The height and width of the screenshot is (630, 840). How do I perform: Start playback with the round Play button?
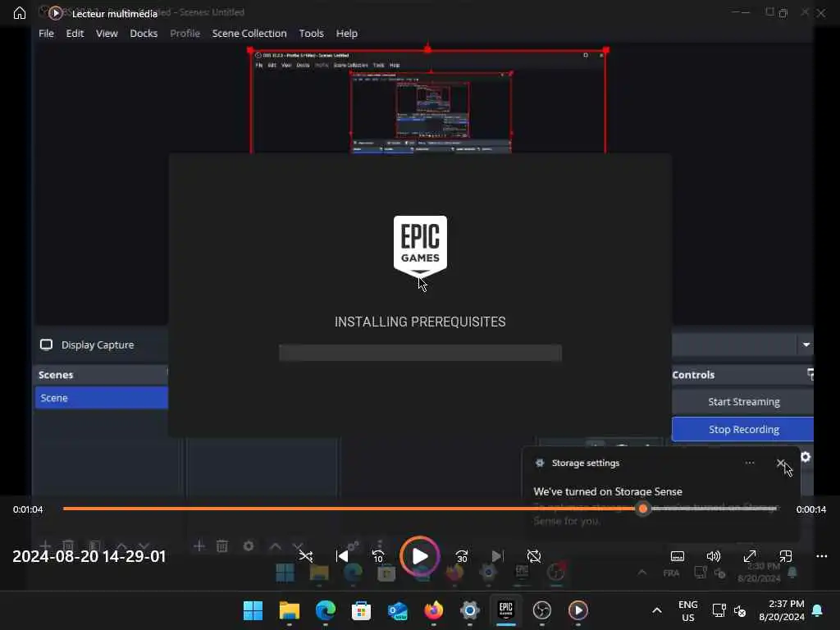click(420, 556)
